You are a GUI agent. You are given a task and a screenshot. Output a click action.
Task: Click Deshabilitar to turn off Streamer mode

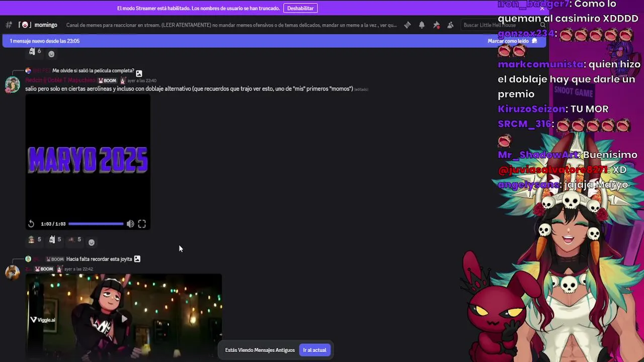pyautogui.click(x=300, y=8)
